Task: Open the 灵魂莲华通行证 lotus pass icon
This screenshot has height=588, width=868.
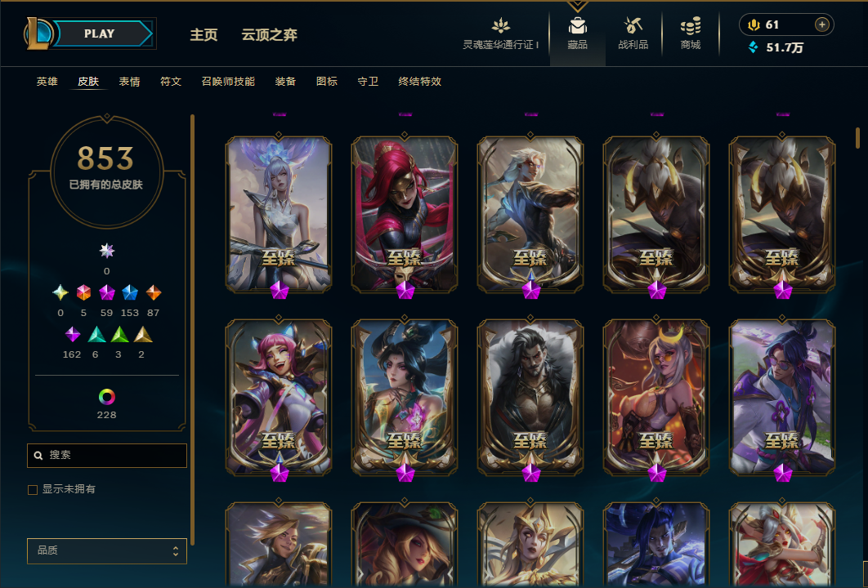Action: coord(500,25)
